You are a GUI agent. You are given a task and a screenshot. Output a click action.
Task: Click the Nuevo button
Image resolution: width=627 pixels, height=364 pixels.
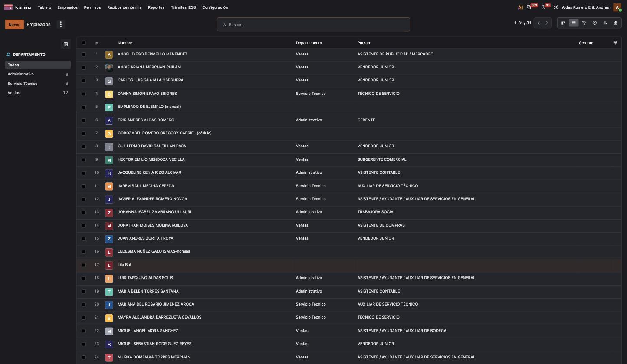pos(14,25)
